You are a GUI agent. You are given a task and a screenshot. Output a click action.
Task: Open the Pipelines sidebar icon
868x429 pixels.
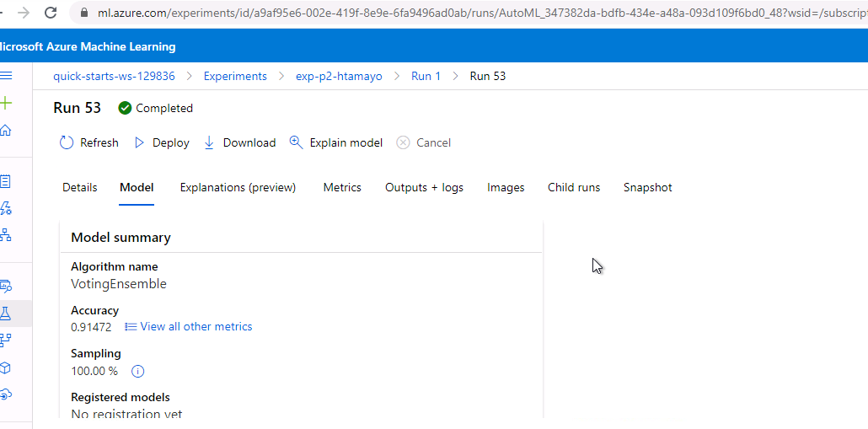(6, 341)
